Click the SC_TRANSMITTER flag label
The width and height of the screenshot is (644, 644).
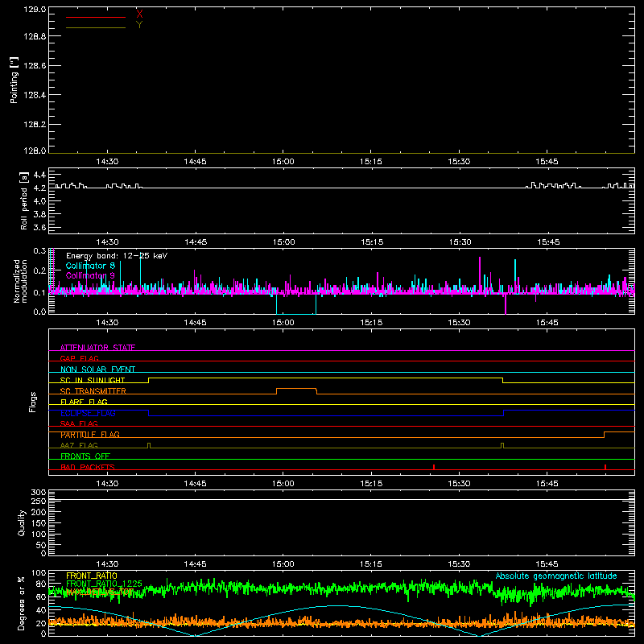(x=93, y=391)
